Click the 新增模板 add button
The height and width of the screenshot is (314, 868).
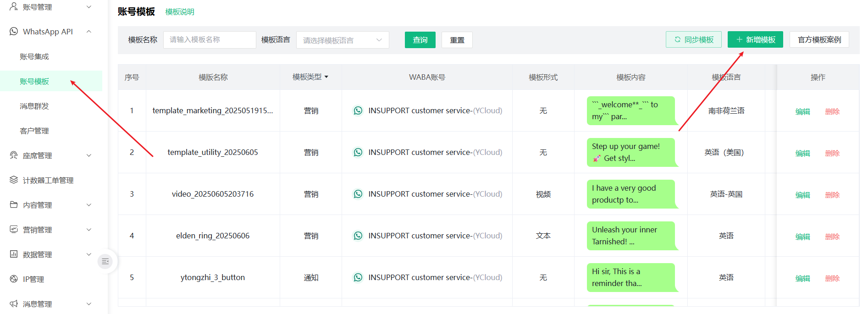755,40
